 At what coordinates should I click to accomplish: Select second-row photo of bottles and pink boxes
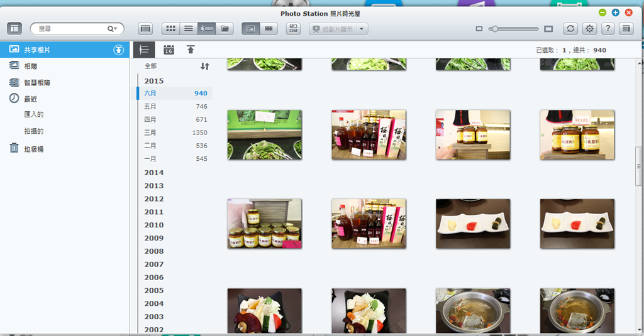point(369,134)
